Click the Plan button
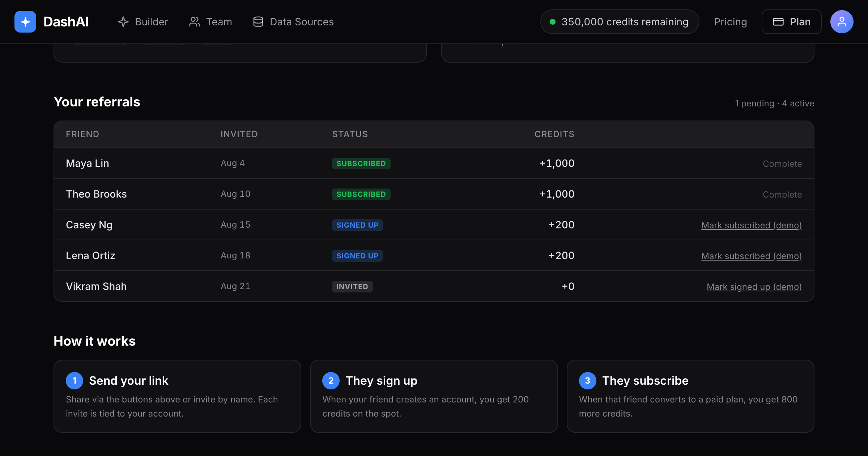The height and width of the screenshot is (456, 868). pos(792,22)
